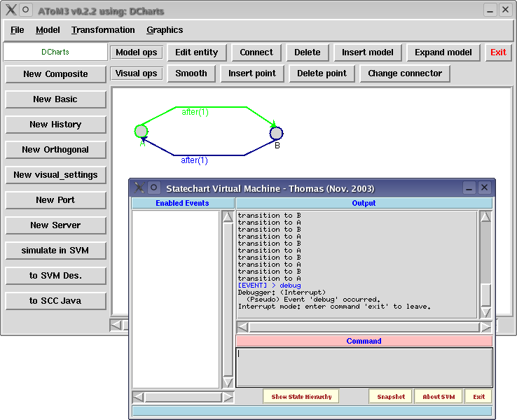
Task: Click state node B in the diagram
Action: click(276, 133)
